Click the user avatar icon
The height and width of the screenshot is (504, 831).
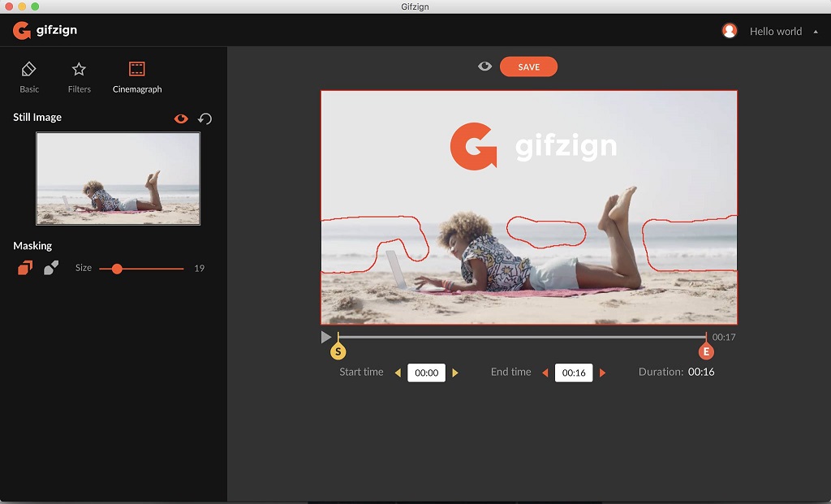click(x=730, y=31)
